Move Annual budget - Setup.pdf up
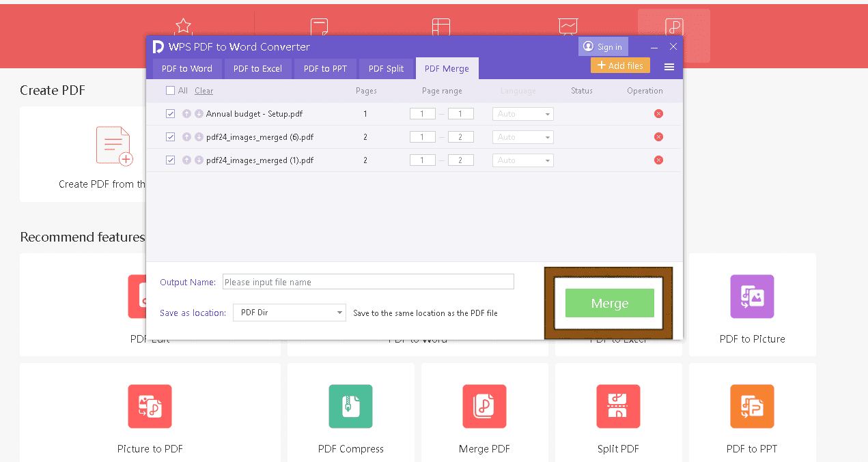Image resolution: width=868 pixels, height=462 pixels. 186,114
